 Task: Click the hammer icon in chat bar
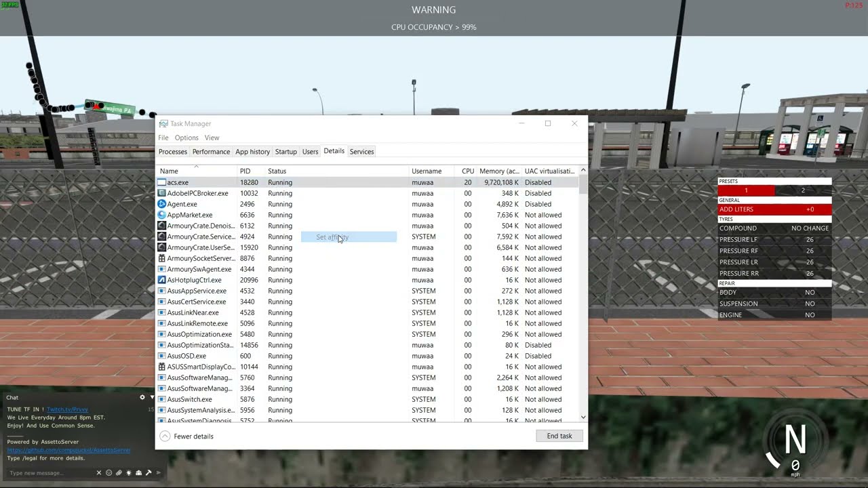149,473
